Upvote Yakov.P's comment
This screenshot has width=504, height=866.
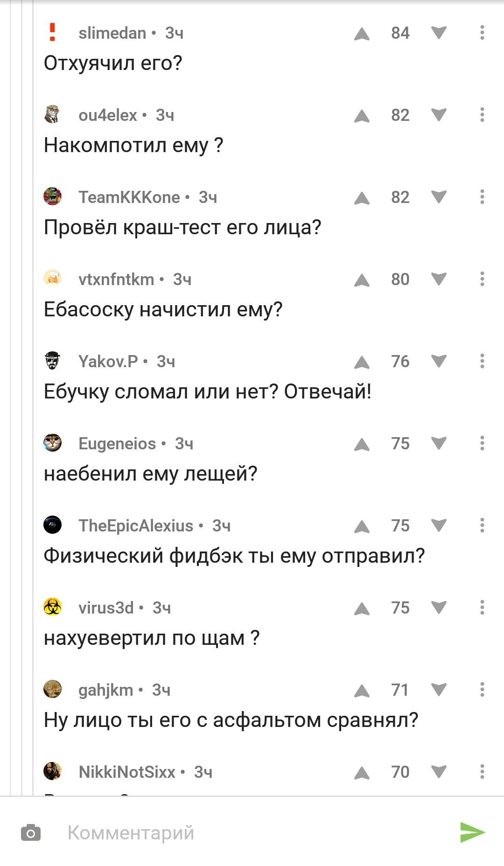[362, 362]
